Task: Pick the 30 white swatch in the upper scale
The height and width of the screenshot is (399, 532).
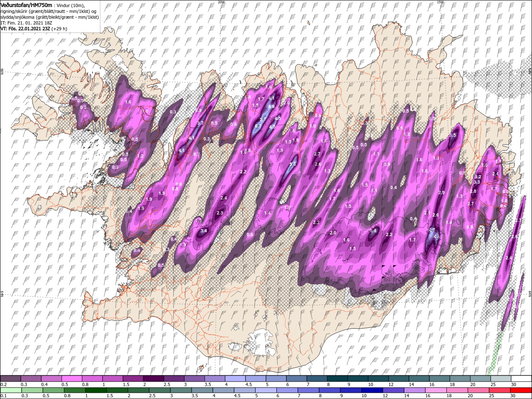Action: (x=521, y=378)
